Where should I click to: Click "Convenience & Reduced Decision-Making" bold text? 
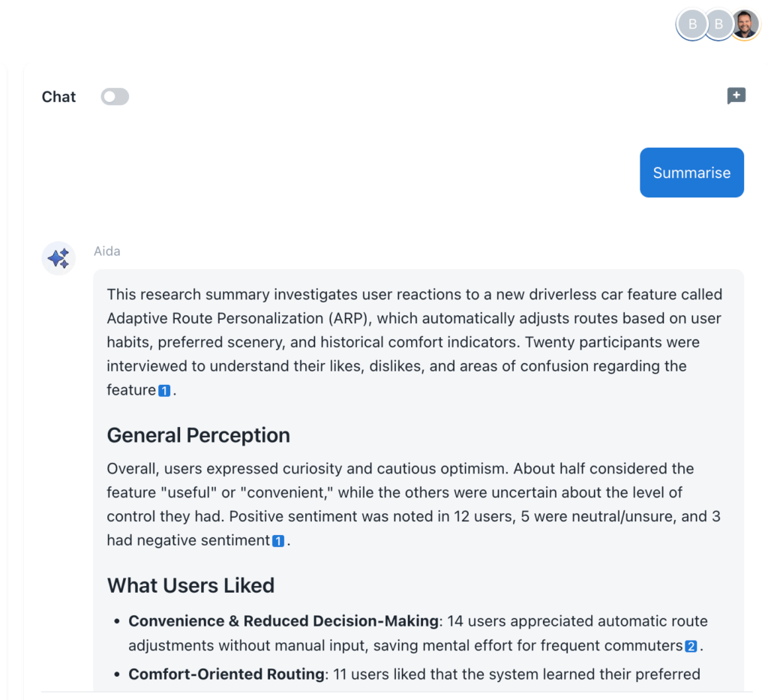click(x=283, y=621)
